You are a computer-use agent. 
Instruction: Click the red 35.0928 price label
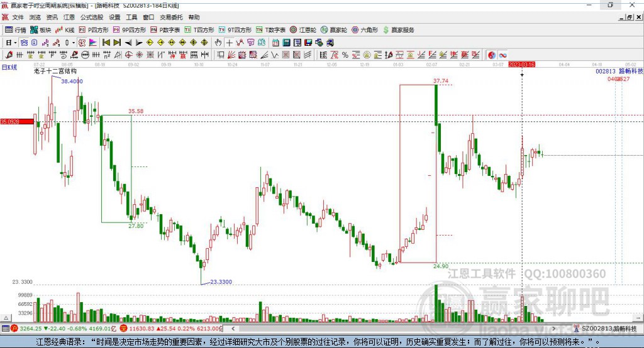pyautogui.click(x=16, y=121)
